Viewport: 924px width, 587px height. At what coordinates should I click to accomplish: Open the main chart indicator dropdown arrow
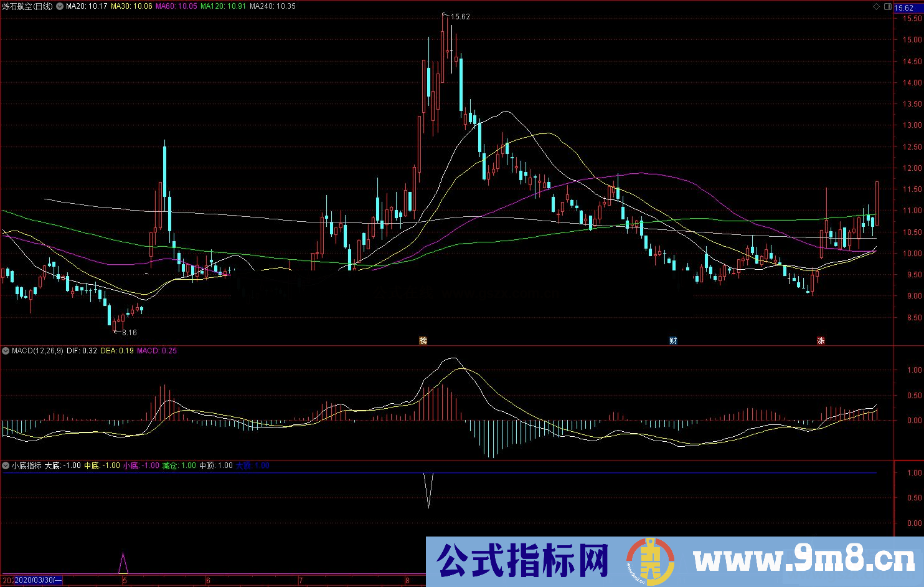pyautogui.click(x=60, y=6)
